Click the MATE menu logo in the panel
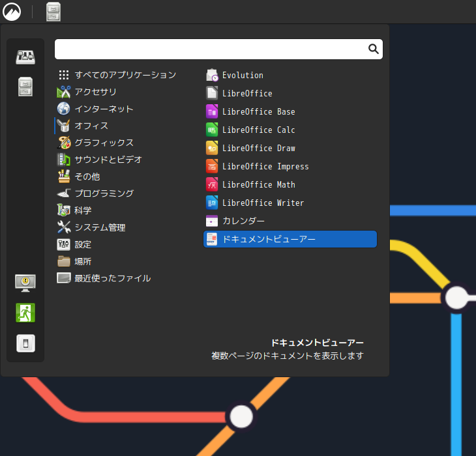The height and width of the screenshot is (456, 476). point(12,12)
